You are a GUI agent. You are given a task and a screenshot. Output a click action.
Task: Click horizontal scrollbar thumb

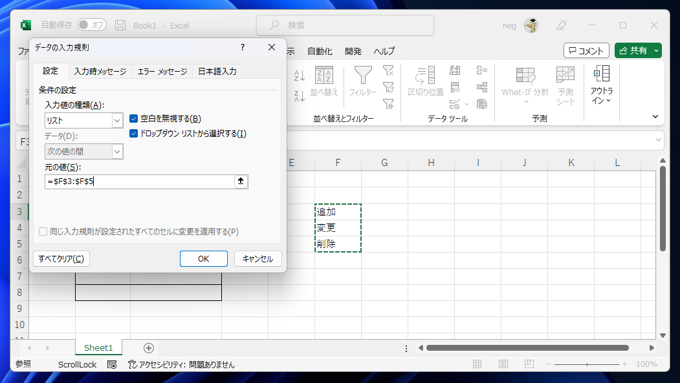click(527, 348)
